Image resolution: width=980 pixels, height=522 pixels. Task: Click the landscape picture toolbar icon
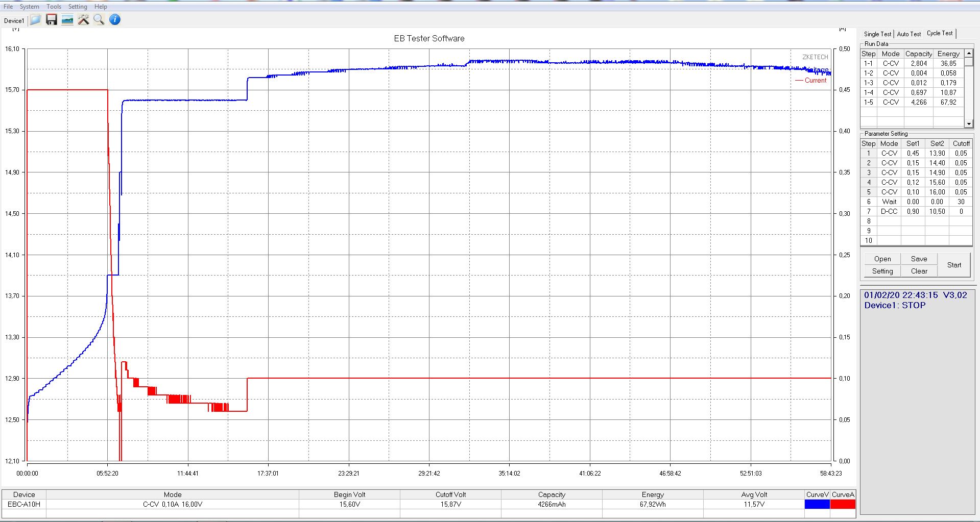tap(67, 20)
